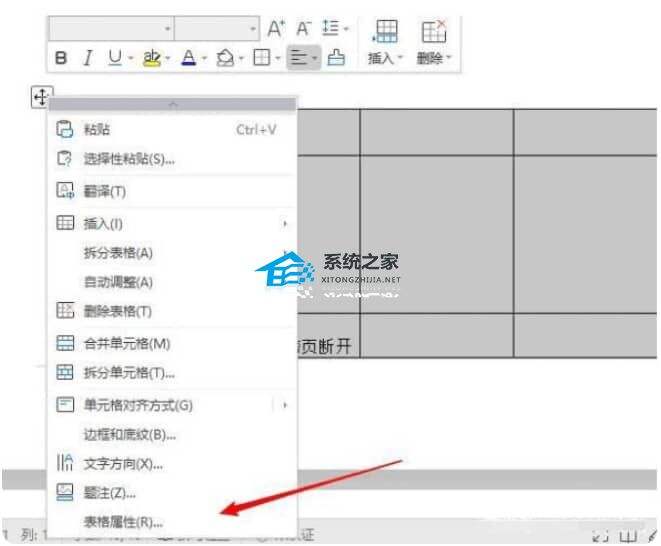Open 插入(I) submenu

pos(173,223)
